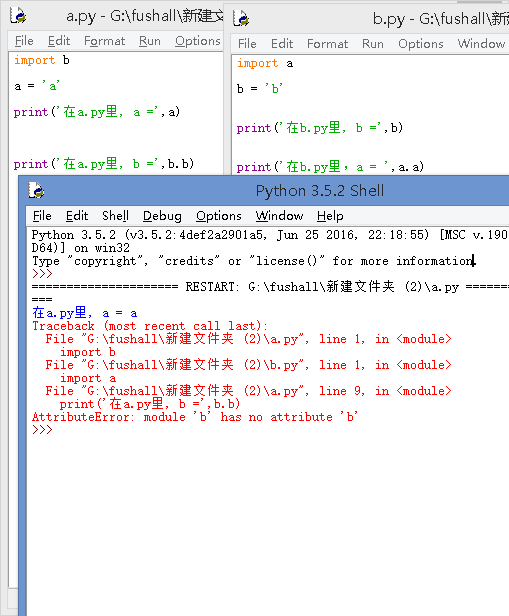Screen dimensions: 509x616
Task: Open Options menu in b.py window
Action: pyautogui.click(x=421, y=44)
